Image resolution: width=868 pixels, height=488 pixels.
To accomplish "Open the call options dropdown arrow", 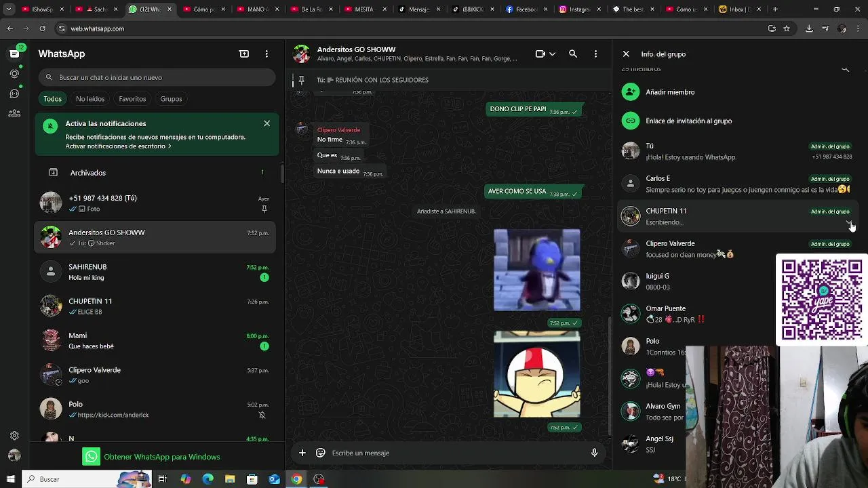I will pyautogui.click(x=553, y=54).
